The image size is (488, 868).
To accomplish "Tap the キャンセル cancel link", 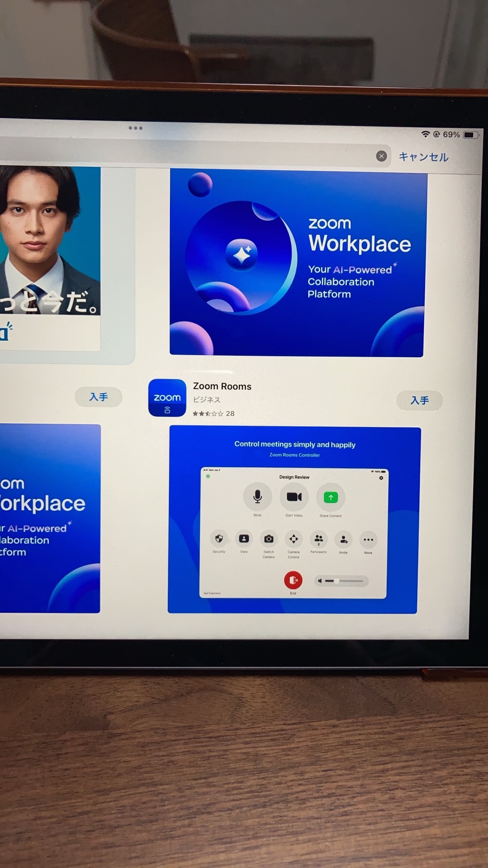I will point(423,157).
